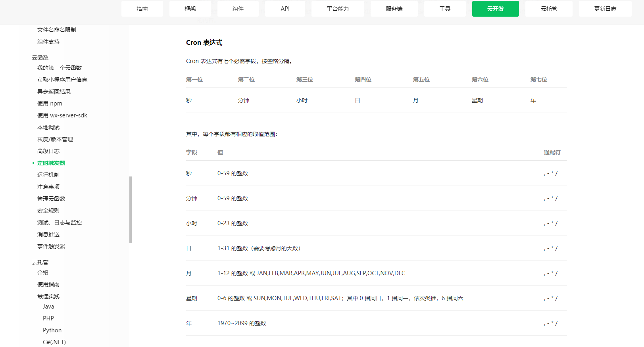
Task: Go to 注意事项 page
Action: tap(48, 187)
